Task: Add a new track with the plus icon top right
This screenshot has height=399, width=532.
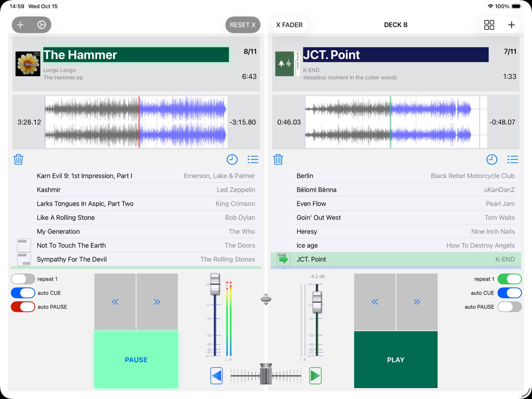Action: tap(511, 24)
